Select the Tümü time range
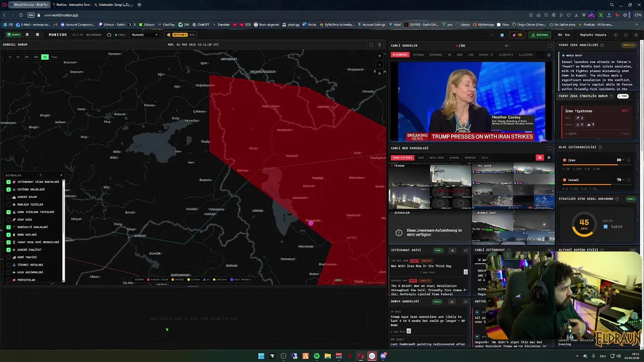Screen dimensions: 644x362 [54, 57]
